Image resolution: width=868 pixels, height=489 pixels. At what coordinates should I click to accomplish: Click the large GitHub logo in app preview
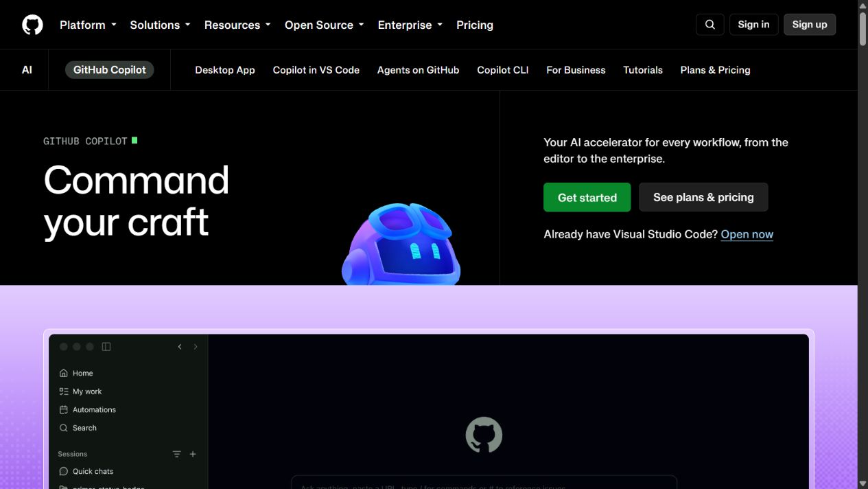click(484, 435)
